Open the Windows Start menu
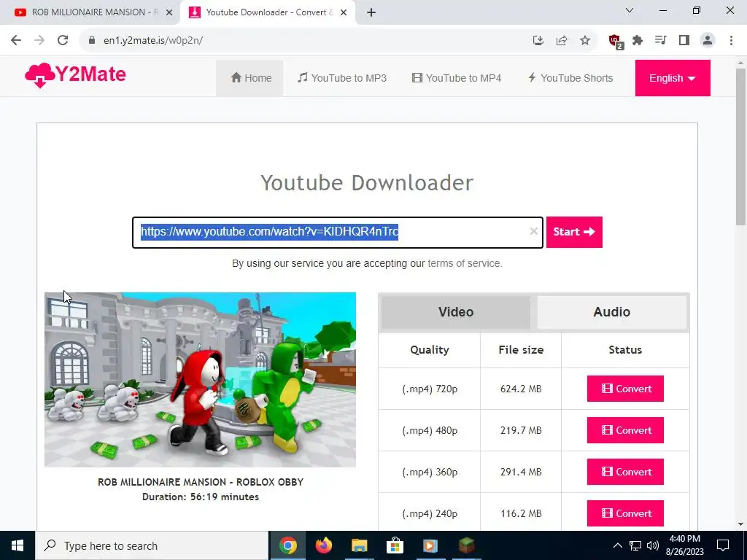Image resolution: width=747 pixels, height=560 pixels. [18, 545]
